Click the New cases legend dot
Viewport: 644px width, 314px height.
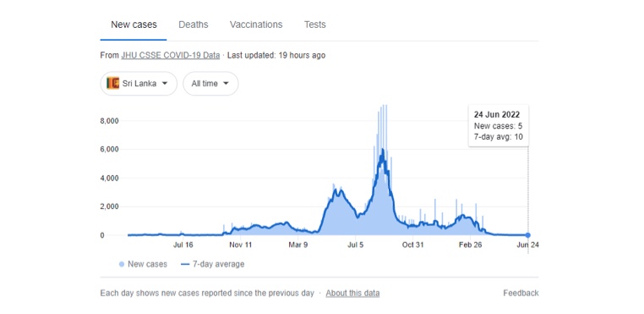click(122, 264)
